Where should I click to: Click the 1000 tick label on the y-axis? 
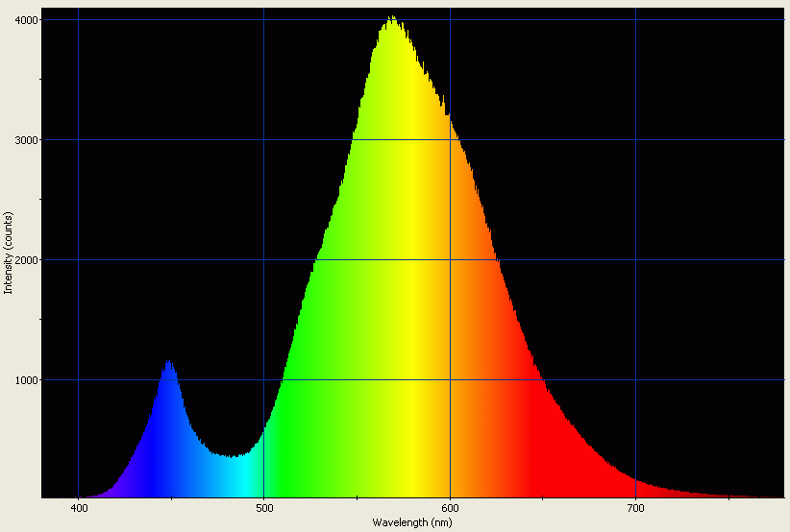point(26,380)
